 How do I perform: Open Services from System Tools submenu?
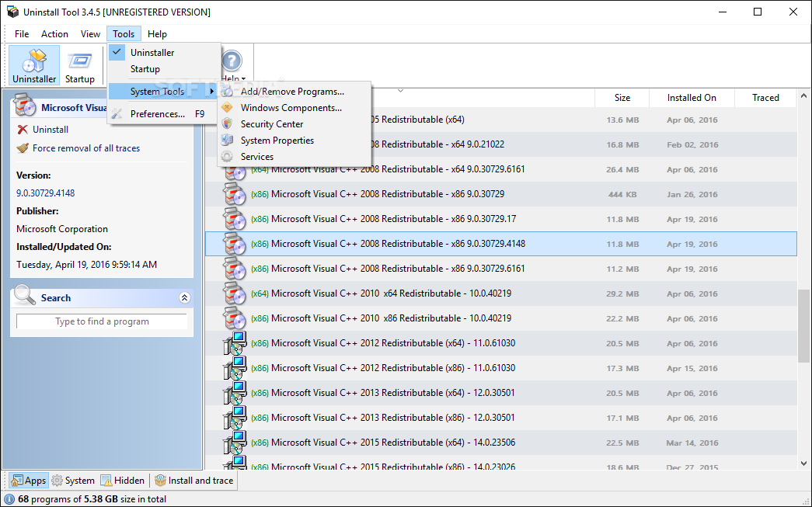(x=294, y=157)
